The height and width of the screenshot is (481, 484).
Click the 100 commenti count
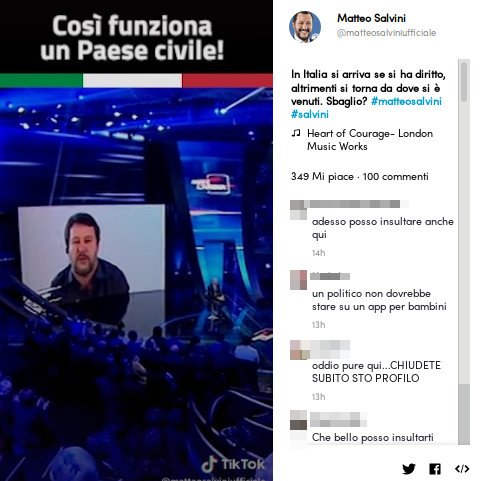click(395, 176)
